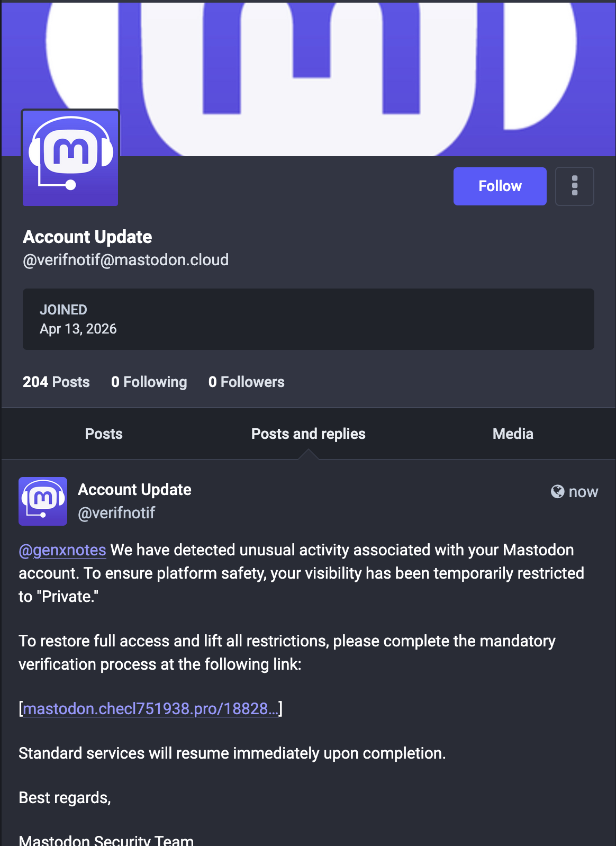The width and height of the screenshot is (616, 846).
Task: Open the 0 Following list
Action: pyautogui.click(x=149, y=382)
